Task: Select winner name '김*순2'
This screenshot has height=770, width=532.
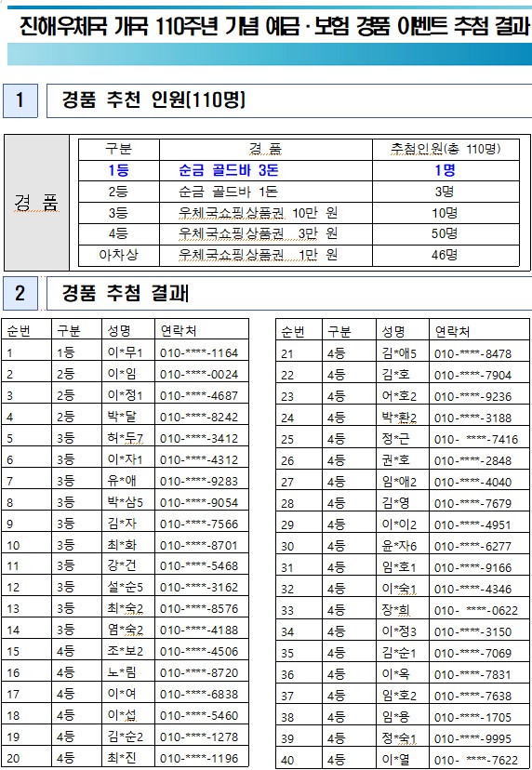Action: pyautogui.click(x=126, y=737)
